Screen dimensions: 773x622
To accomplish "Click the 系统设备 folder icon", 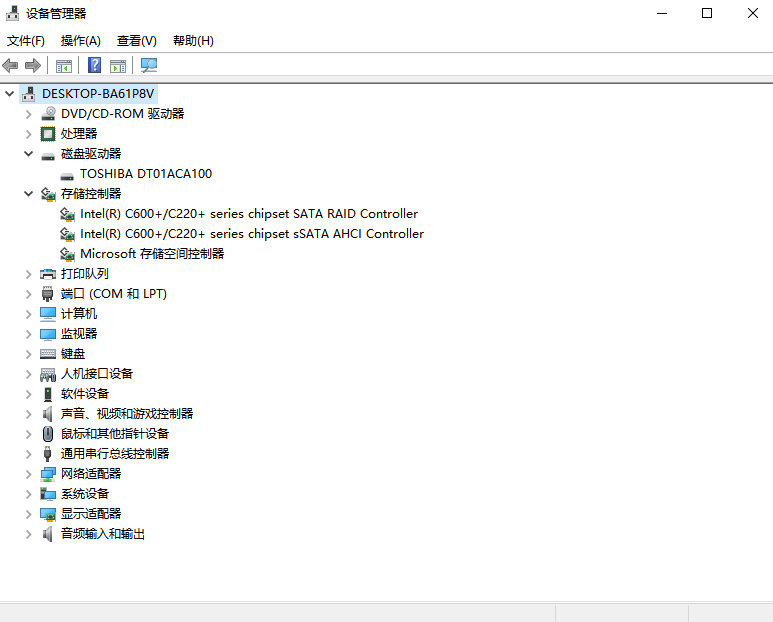I will [x=48, y=494].
